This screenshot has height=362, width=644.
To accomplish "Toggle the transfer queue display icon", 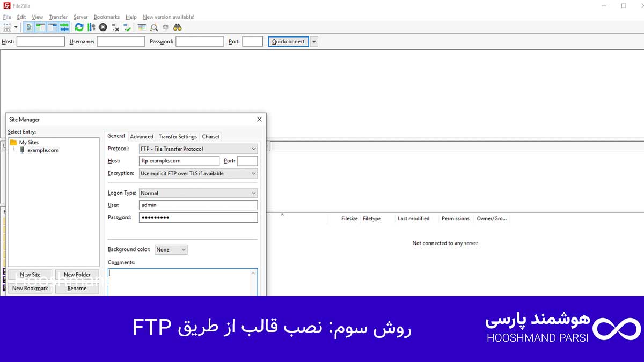I will coord(64,27).
